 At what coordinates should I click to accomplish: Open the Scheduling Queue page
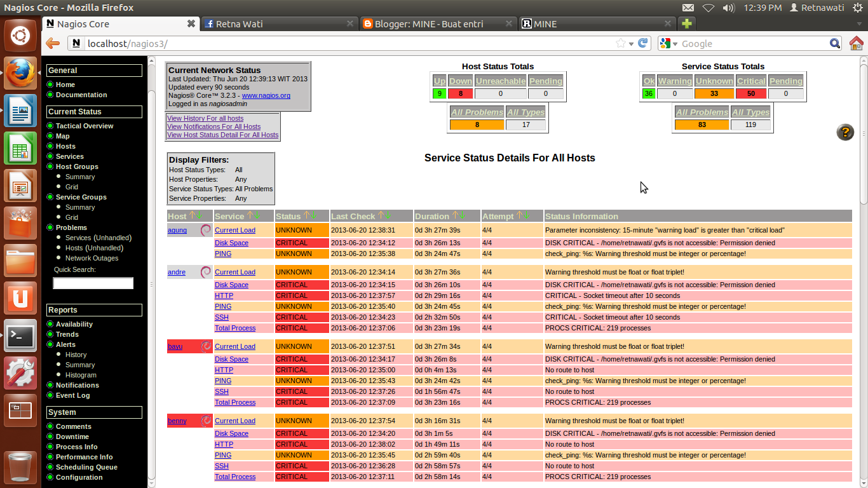(x=86, y=467)
